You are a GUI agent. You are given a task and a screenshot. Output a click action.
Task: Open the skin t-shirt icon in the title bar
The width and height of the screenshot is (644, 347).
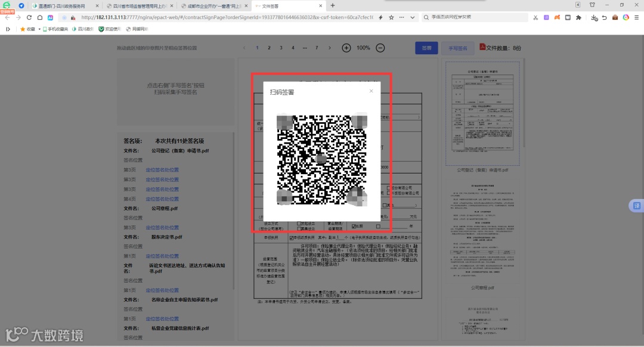(x=592, y=5)
